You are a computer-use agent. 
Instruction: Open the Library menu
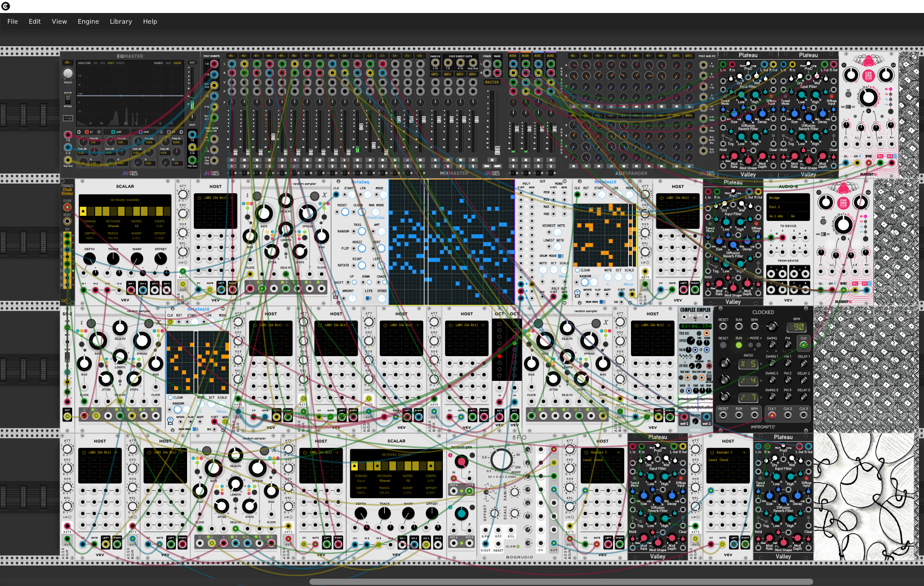pos(121,21)
